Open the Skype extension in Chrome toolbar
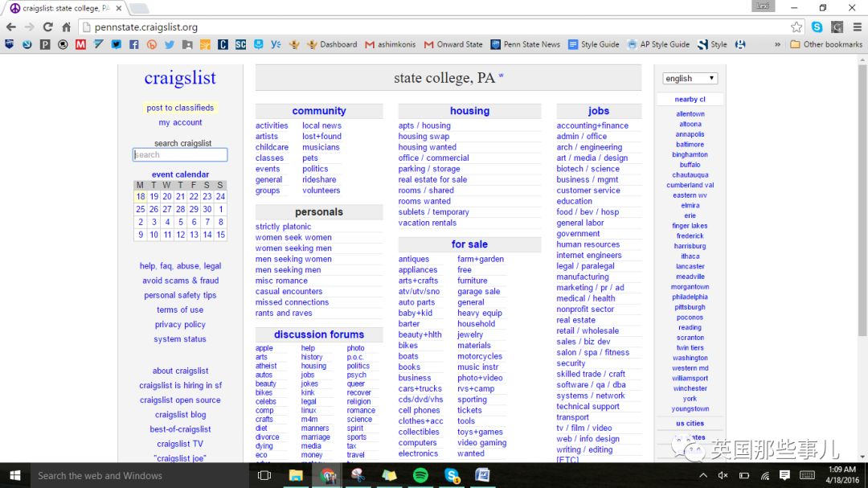Image resolution: width=868 pixels, height=488 pixels. click(817, 27)
